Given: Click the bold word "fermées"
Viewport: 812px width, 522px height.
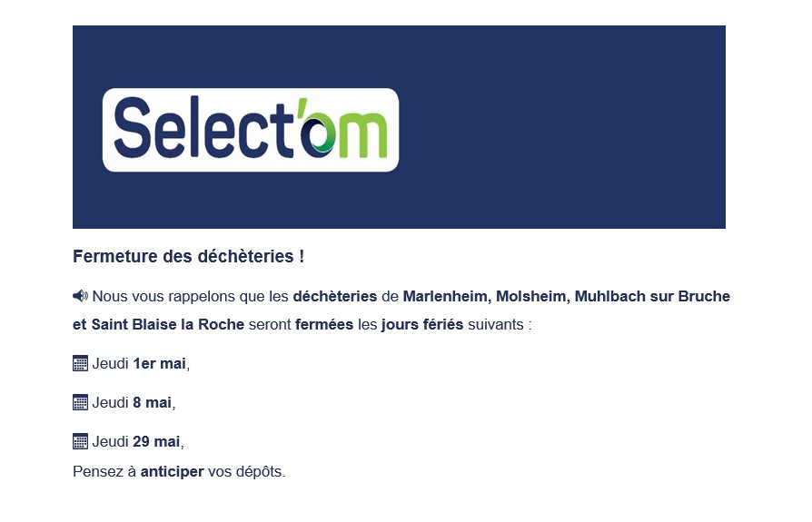Looking at the screenshot, I should 324,324.
